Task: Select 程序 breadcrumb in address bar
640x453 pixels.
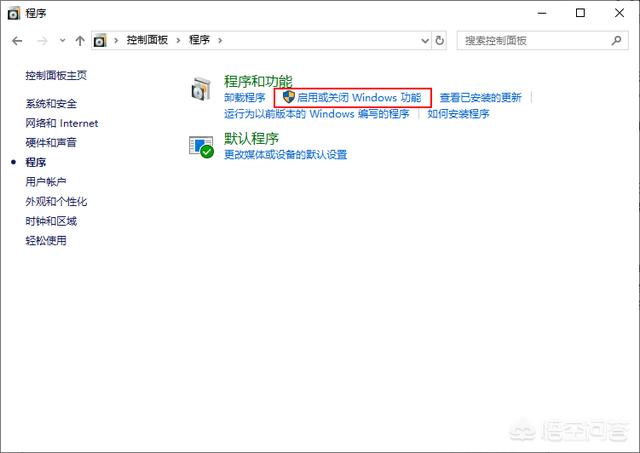Action: point(200,40)
